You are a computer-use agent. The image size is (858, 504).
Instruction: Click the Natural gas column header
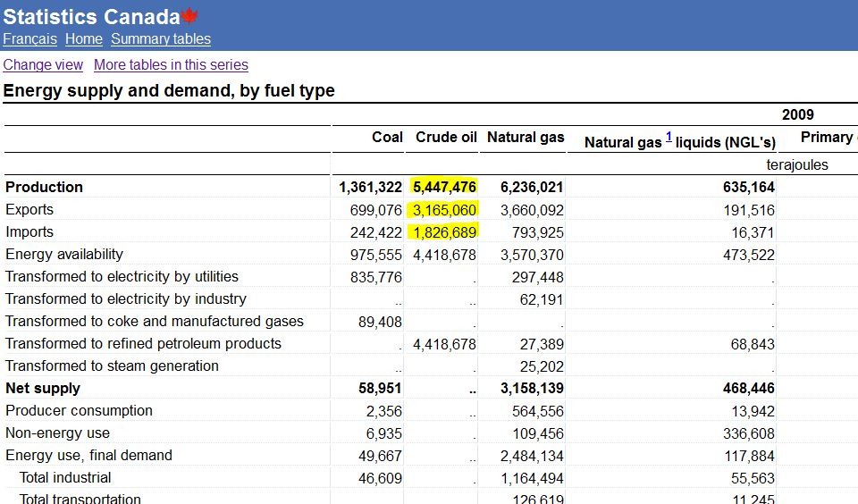(x=526, y=138)
